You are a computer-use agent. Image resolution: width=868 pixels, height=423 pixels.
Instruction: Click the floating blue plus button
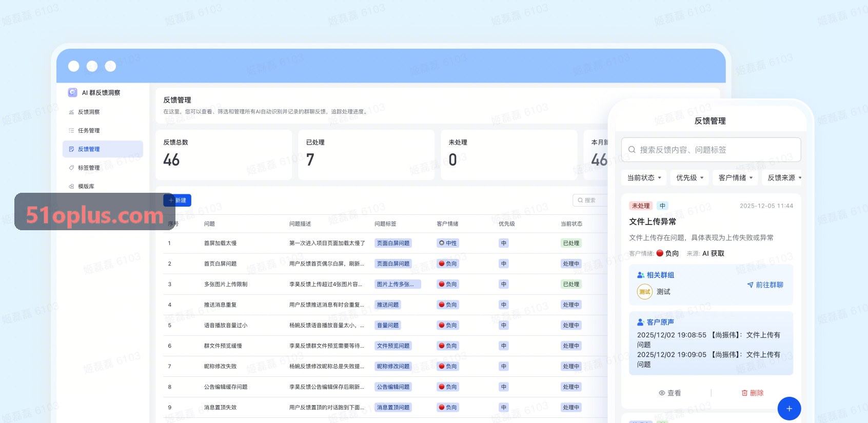coord(789,409)
